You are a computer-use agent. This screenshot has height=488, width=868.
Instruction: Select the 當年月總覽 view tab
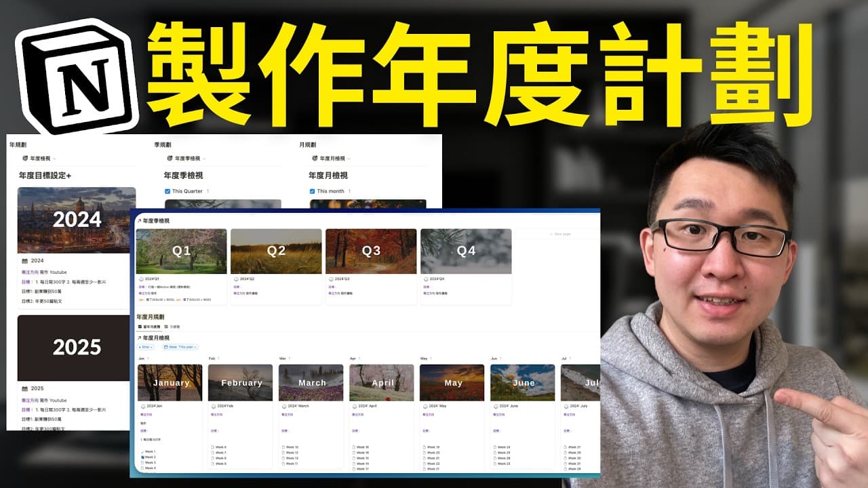150,327
